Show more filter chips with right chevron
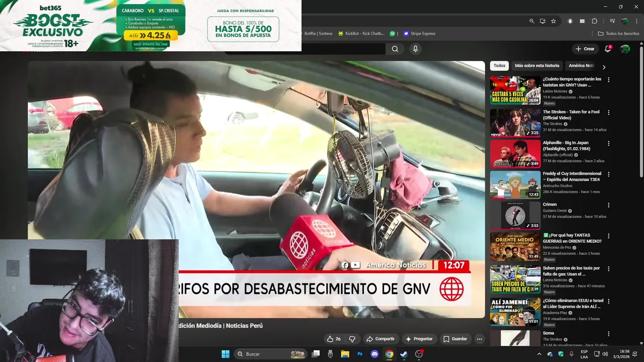644x362 pixels. click(x=604, y=67)
